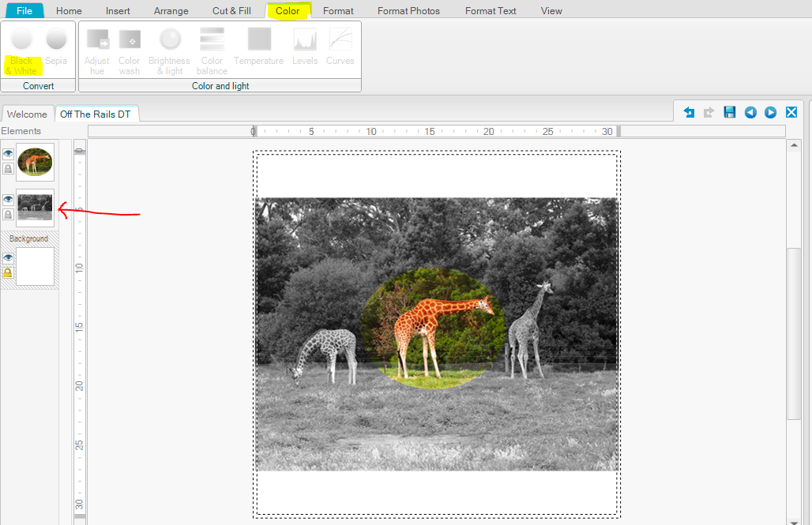Click the vertical scrollbar thumb
Viewport: 812px width, 525px height.
click(794, 334)
